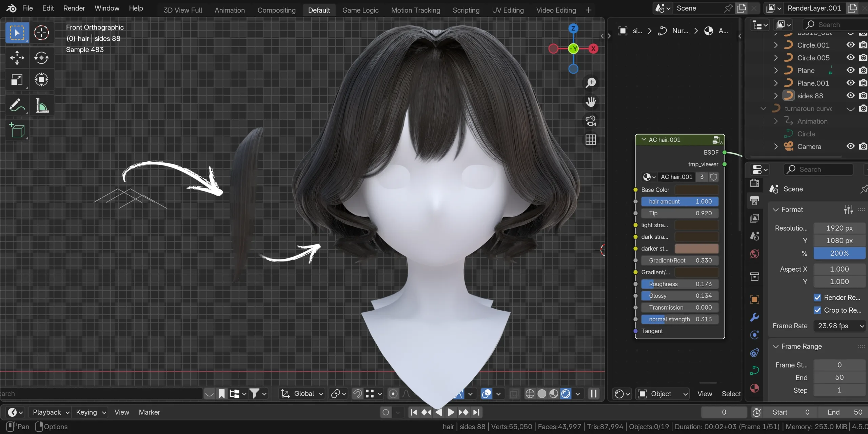Hide Circle.001 in the outliner
The image size is (868, 434).
[850, 45]
